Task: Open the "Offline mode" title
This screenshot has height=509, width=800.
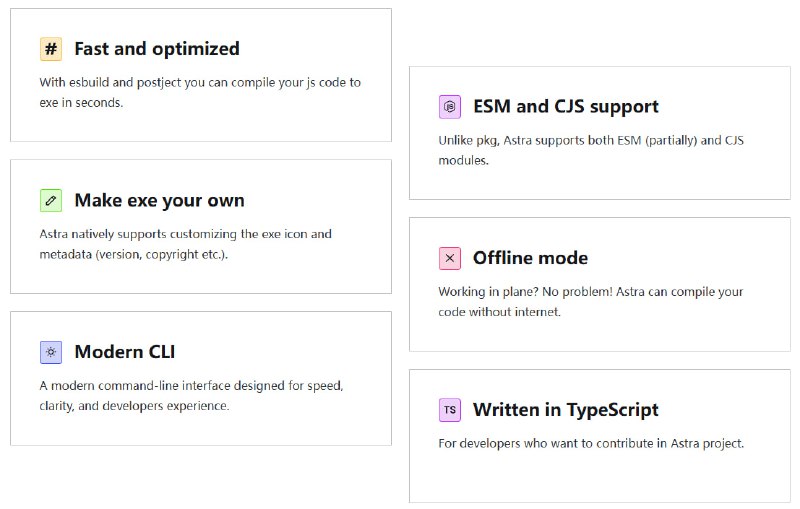Action: [x=530, y=258]
